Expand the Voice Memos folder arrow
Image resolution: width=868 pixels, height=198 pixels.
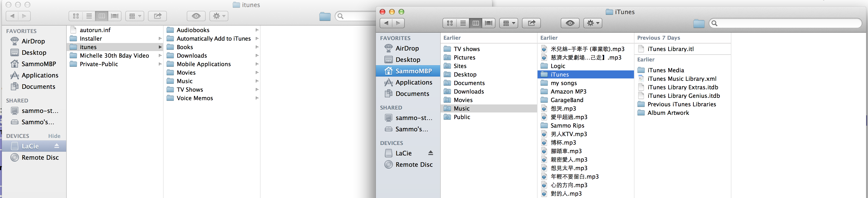click(x=257, y=98)
